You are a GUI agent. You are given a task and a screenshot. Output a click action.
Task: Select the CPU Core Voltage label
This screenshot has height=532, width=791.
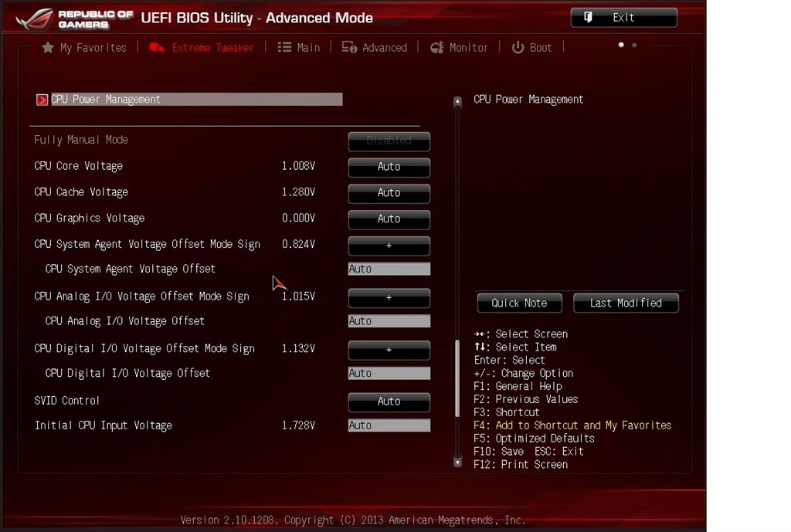79,166
